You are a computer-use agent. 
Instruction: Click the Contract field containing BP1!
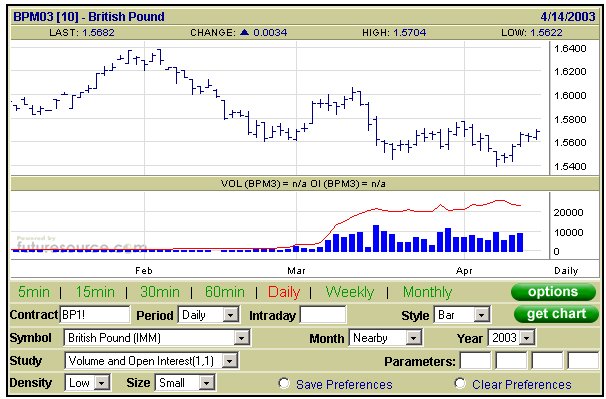coord(95,315)
